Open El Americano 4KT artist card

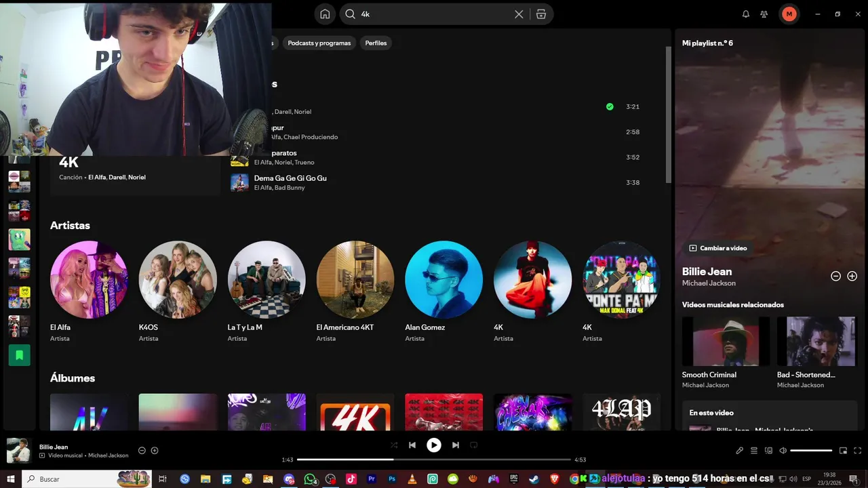355,291
